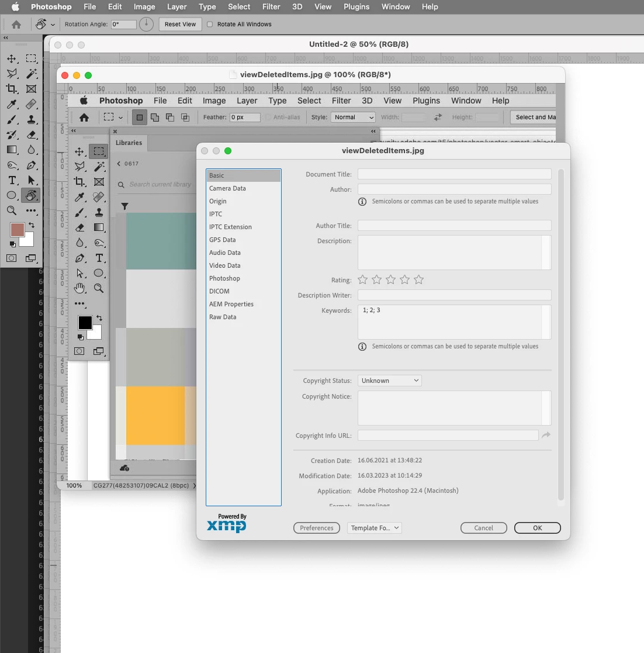The height and width of the screenshot is (653, 644).
Task: Click the brown foreground color swatch in the outer left toolbar
Action: tap(17, 230)
